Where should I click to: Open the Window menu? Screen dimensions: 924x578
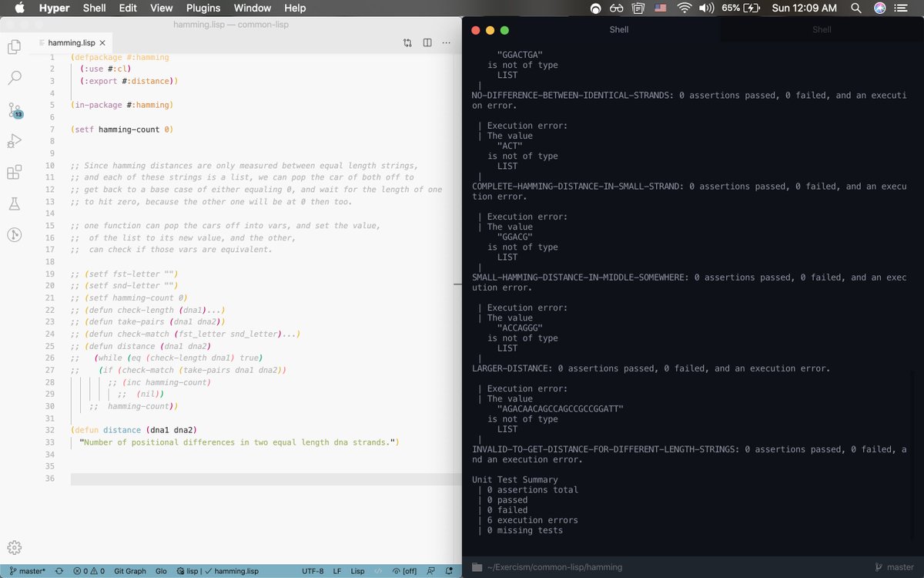pos(252,8)
